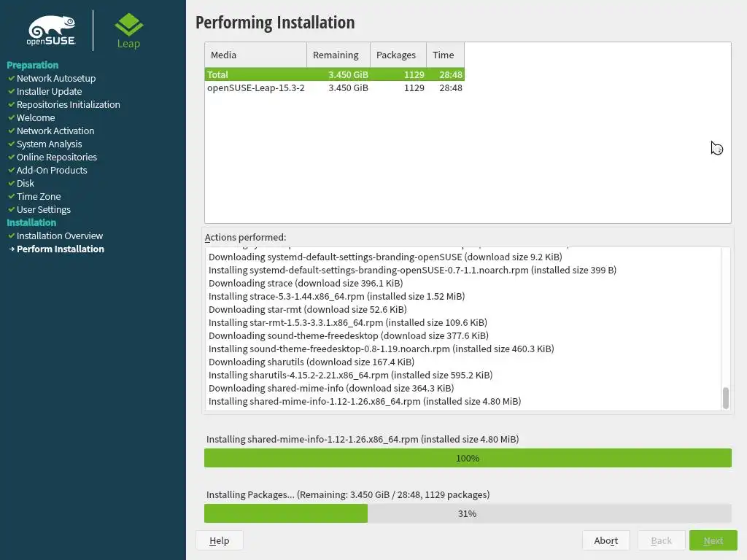Select the Network Autosetup step
This screenshot has height=560, width=747.
56,78
